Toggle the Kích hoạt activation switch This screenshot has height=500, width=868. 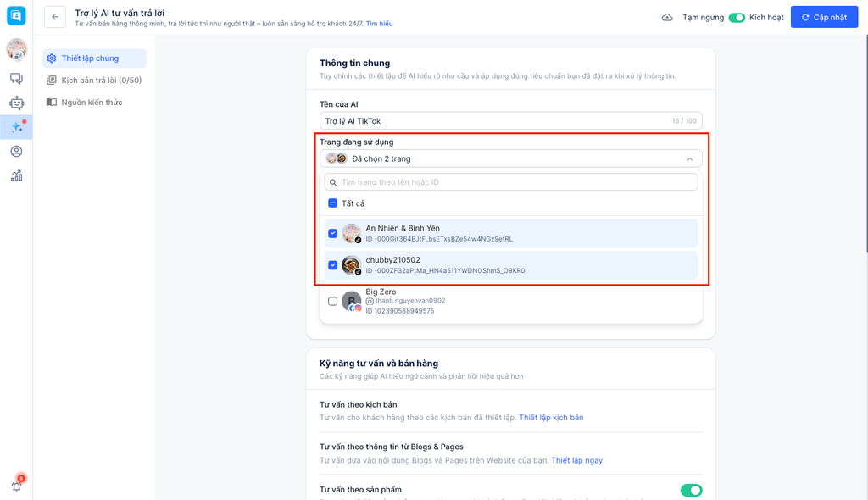click(x=737, y=18)
